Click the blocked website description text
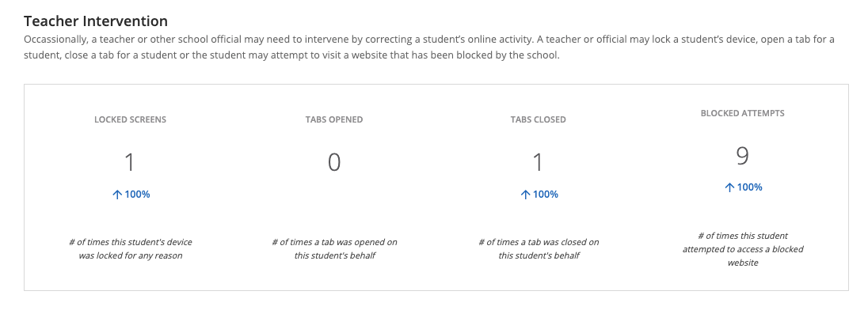 pos(742,248)
